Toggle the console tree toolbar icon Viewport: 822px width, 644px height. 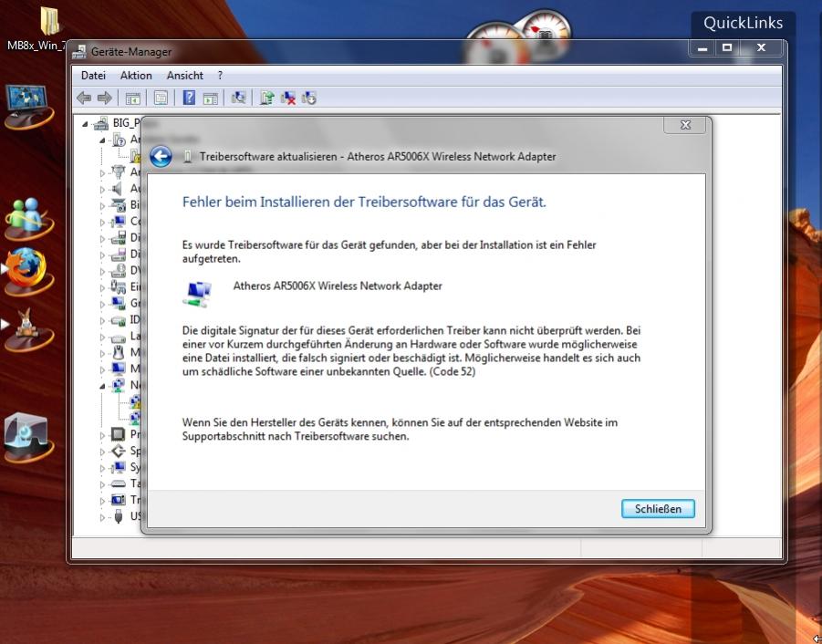pyautogui.click(x=132, y=98)
